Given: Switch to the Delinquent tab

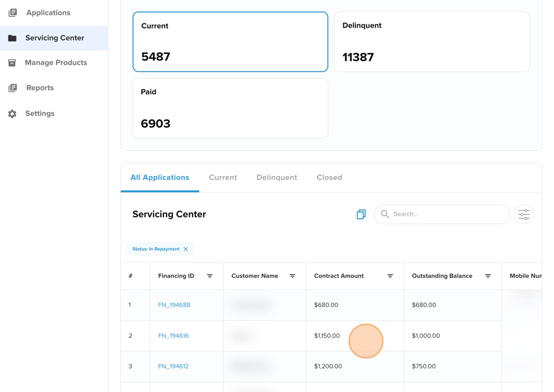Looking at the screenshot, I should (x=277, y=177).
